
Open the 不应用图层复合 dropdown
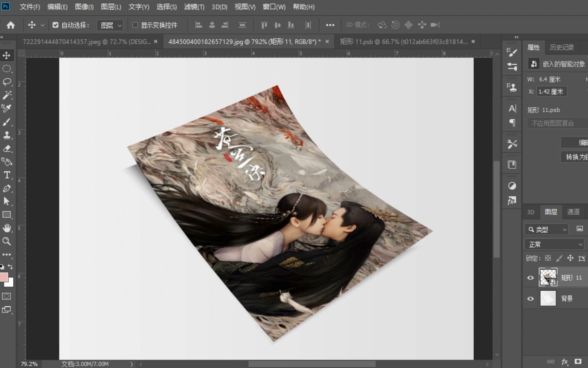tap(557, 123)
